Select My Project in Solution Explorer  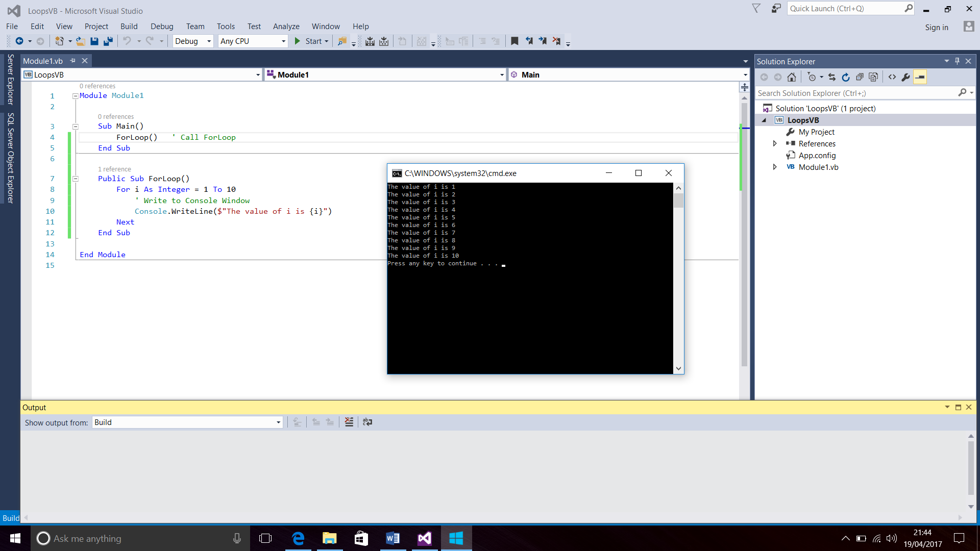pos(816,132)
